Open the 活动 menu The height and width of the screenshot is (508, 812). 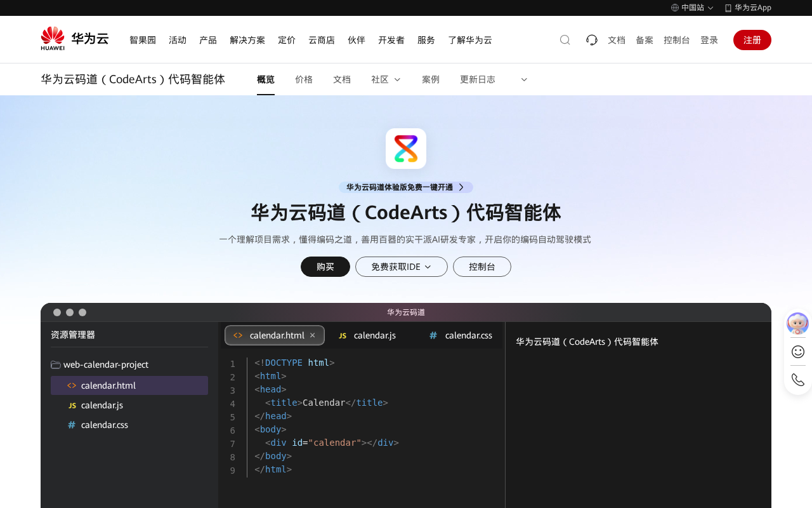(178, 40)
